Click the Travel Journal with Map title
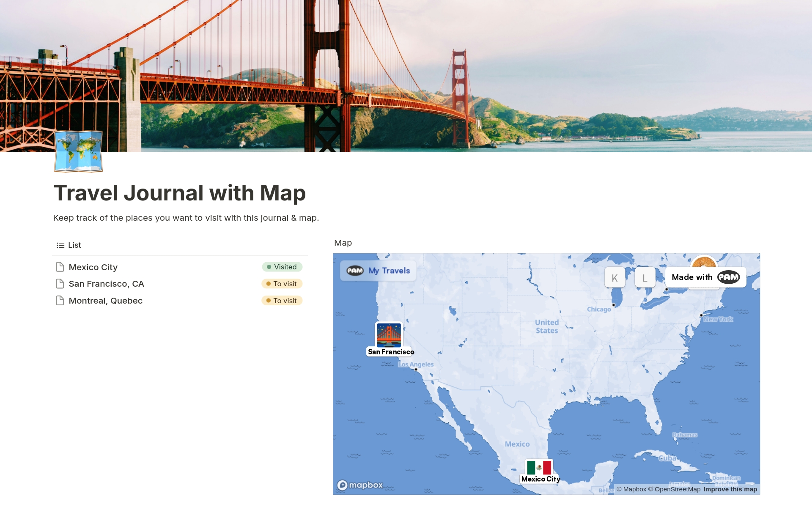 coord(179,193)
